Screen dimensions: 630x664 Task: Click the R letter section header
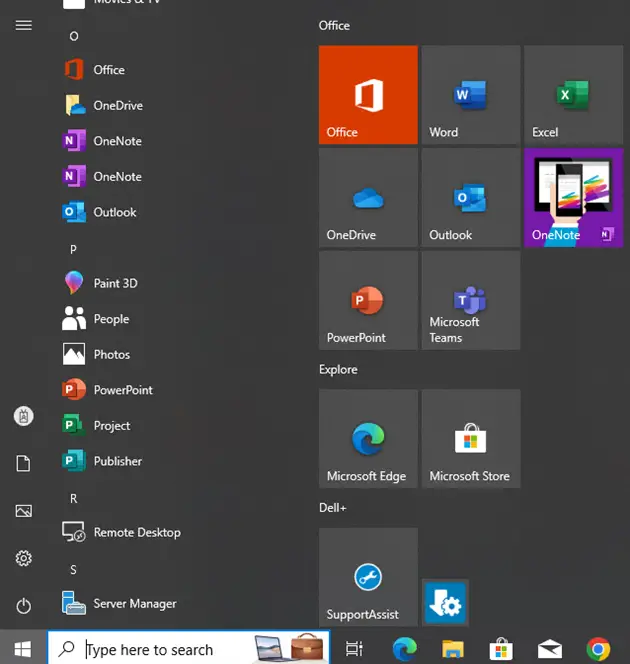tap(74, 498)
